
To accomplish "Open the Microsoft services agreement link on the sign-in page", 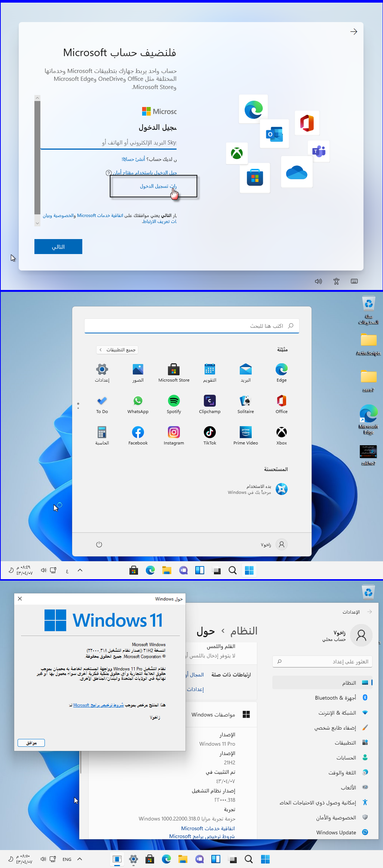I will (100, 216).
